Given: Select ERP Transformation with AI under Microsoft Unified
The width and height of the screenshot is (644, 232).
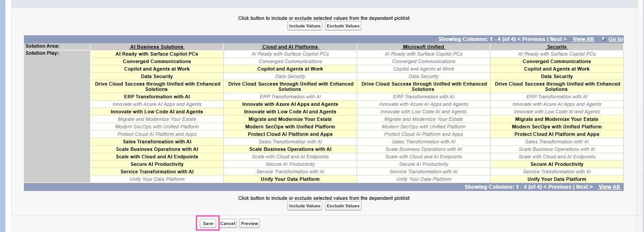Looking at the screenshot, I should tap(423, 97).
